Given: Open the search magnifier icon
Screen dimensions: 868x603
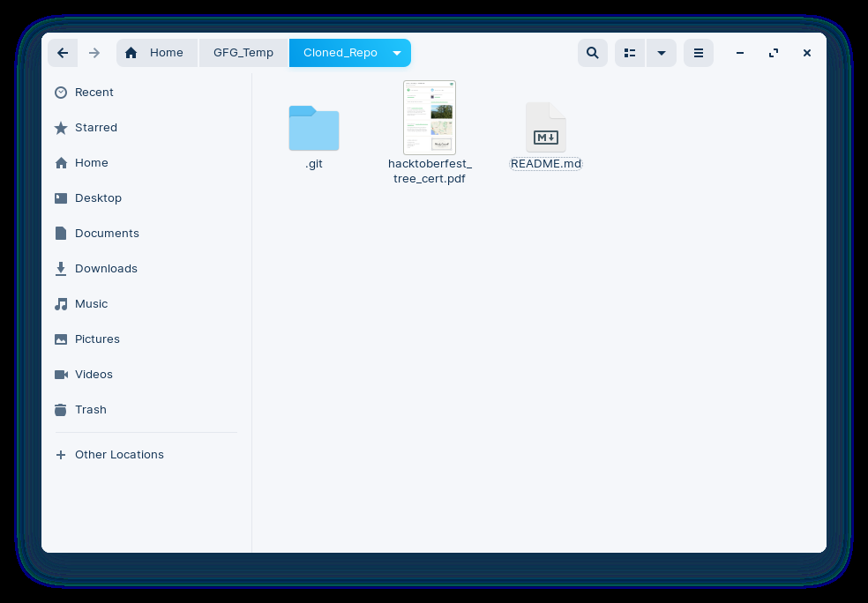Looking at the screenshot, I should tap(592, 53).
